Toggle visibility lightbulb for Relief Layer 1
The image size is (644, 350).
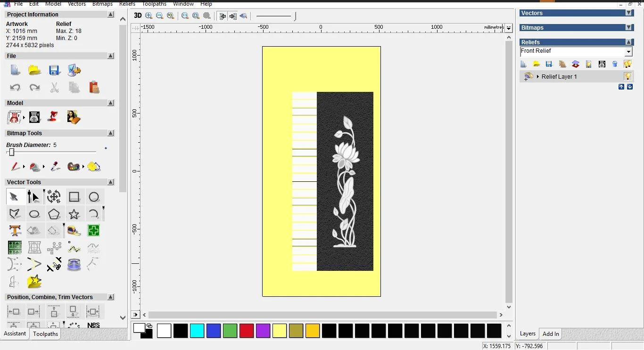point(627,76)
